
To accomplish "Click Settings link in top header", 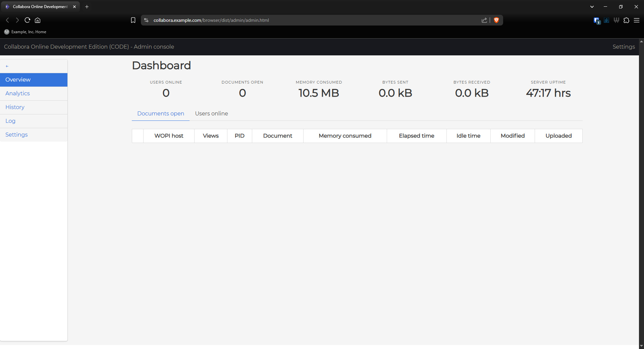I will [623, 47].
